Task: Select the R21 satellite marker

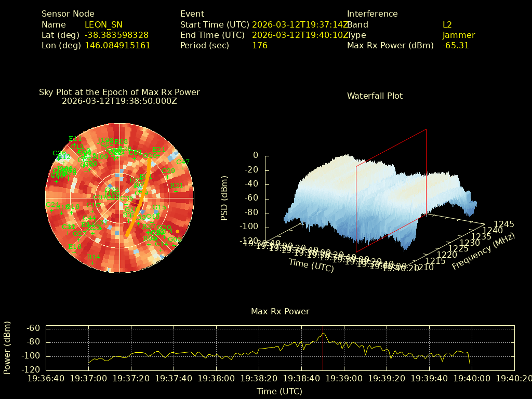Action: (176, 191)
